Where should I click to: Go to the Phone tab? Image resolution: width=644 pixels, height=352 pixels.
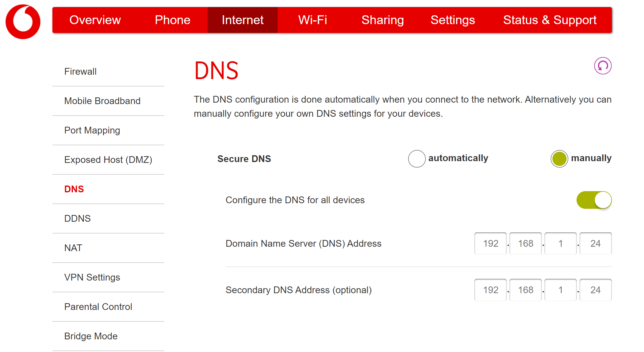[173, 20]
